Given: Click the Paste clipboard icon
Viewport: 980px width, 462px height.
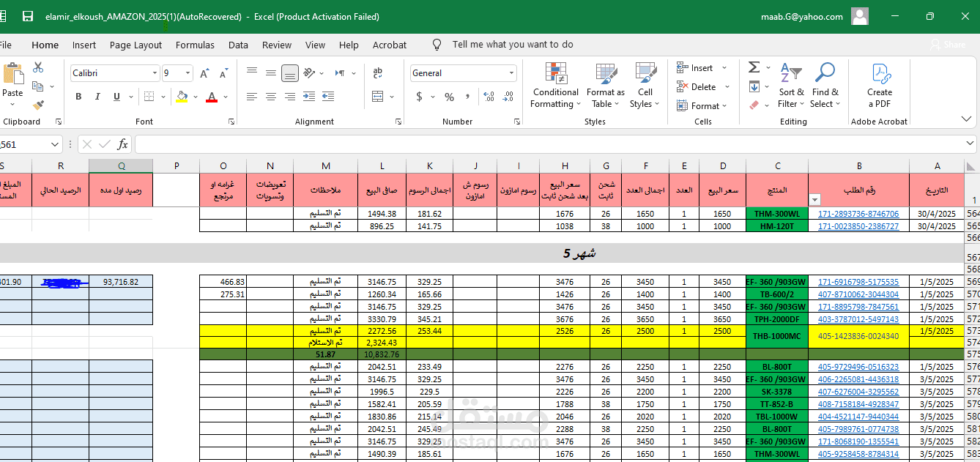Looking at the screenshot, I should (x=12, y=74).
